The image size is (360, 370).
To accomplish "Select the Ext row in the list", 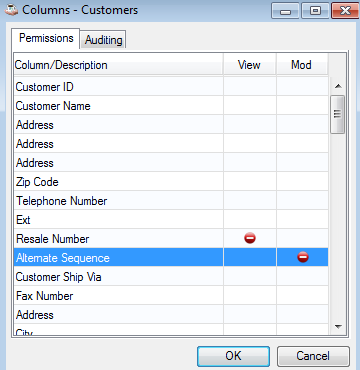I will pos(171,220).
